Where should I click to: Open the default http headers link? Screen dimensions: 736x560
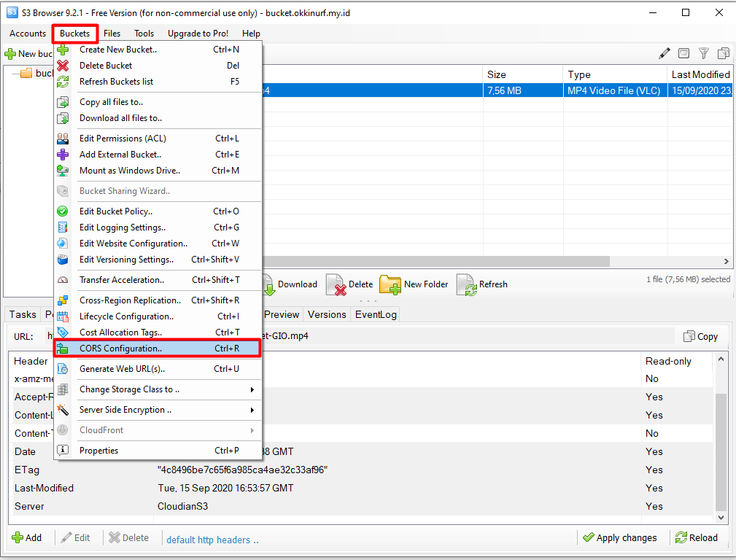[x=213, y=540]
